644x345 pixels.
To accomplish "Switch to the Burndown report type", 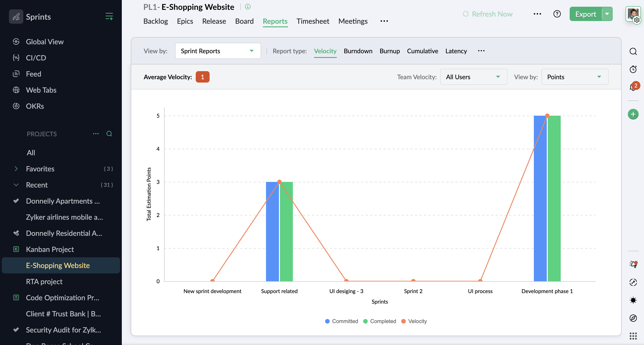I will pos(358,51).
